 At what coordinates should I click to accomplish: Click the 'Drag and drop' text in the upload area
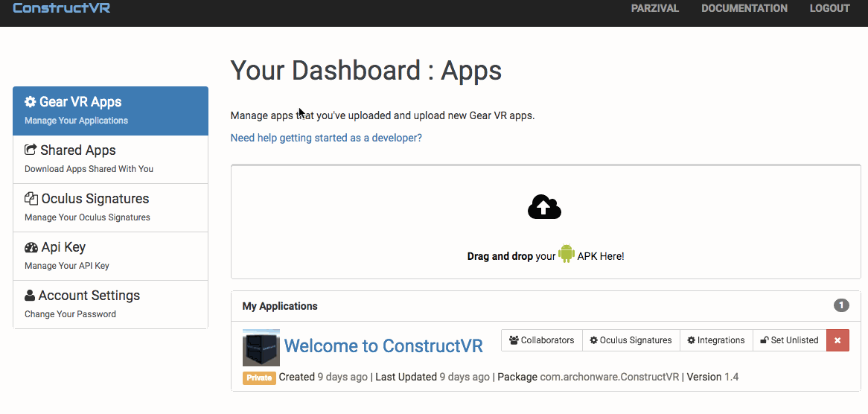point(500,256)
